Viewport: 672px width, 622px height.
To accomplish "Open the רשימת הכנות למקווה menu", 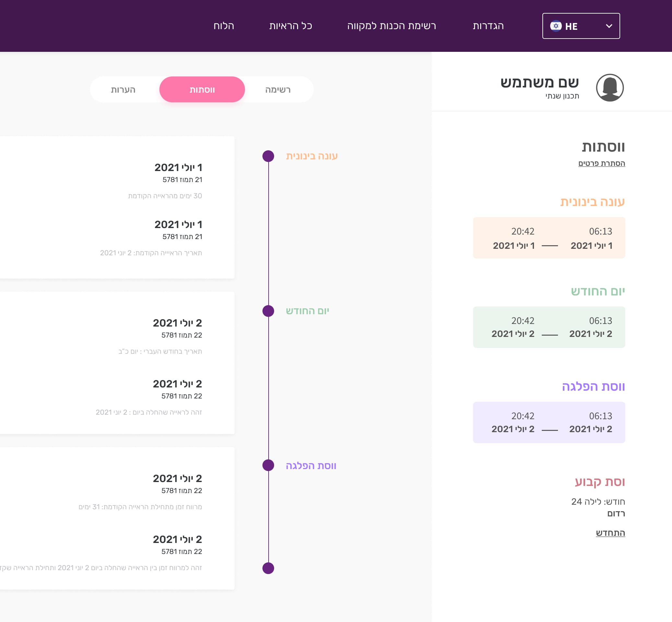I will pyautogui.click(x=391, y=26).
